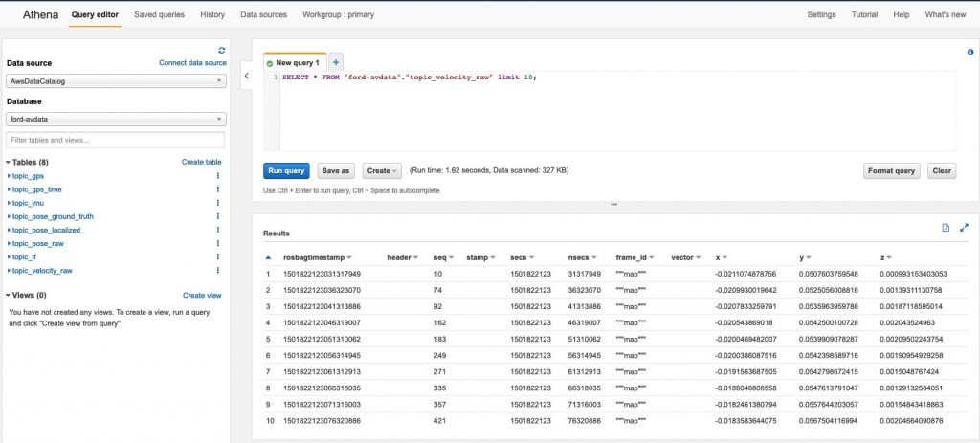Viewport: 980px width, 443px height.
Task: Click the Save as button
Action: pyautogui.click(x=336, y=170)
